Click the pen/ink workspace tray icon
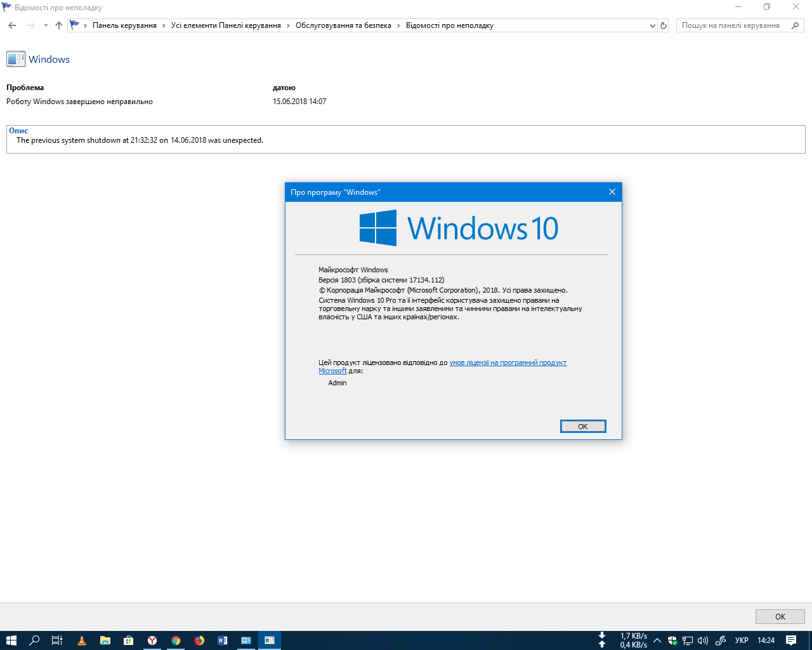Viewport: 812px width, 650px height. click(721, 640)
